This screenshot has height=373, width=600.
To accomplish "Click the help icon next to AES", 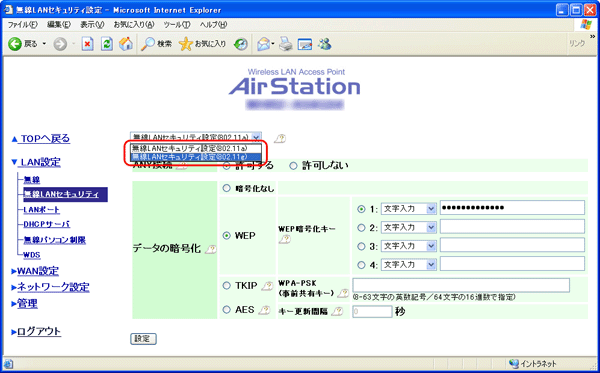I will (264, 310).
